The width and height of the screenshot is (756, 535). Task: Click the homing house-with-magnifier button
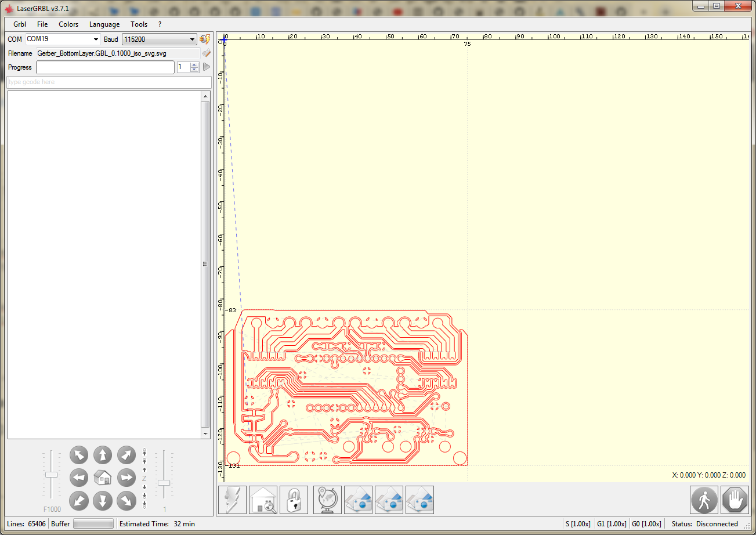(263, 500)
